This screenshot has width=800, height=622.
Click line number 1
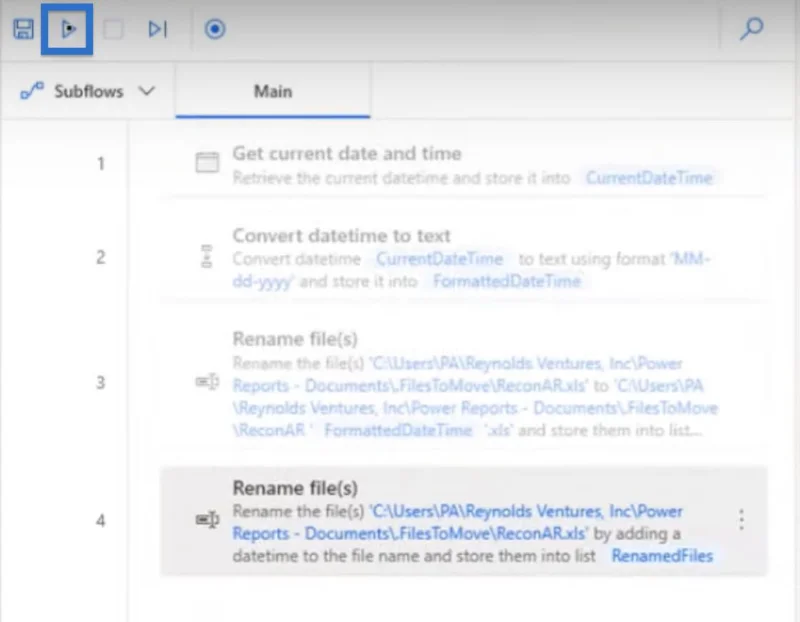click(101, 164)
